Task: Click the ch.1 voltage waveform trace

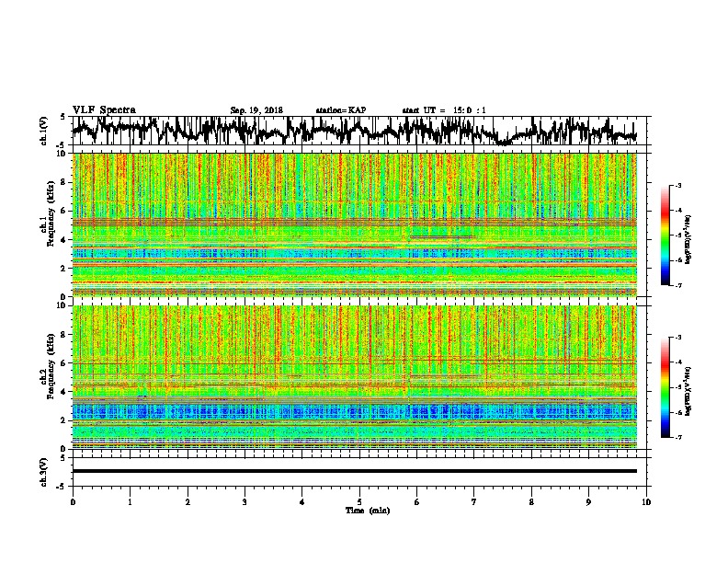Action: (x=354, y=131)
